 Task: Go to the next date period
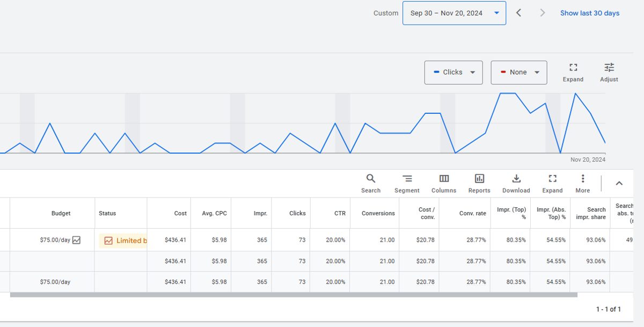point(543,13)
